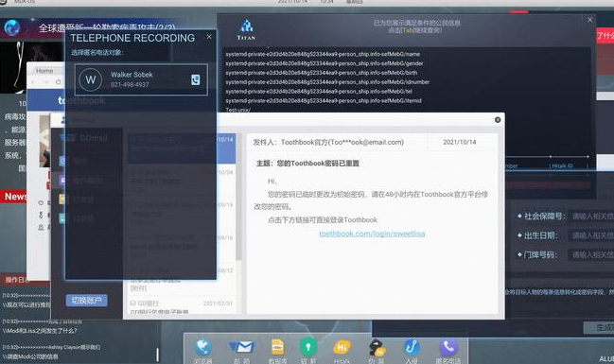The image size is (614, 364).
Task: Click the email list vertical scrollbar
Action: 238,196
